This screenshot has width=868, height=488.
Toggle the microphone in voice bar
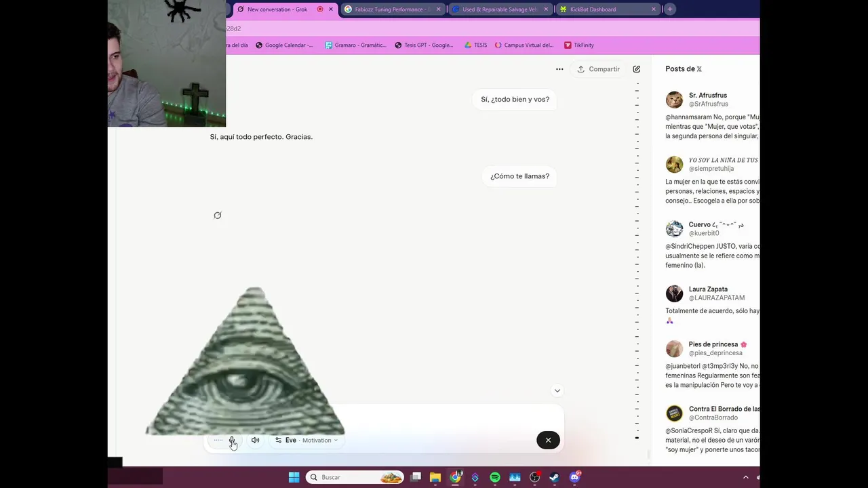(x=232, y=440)
